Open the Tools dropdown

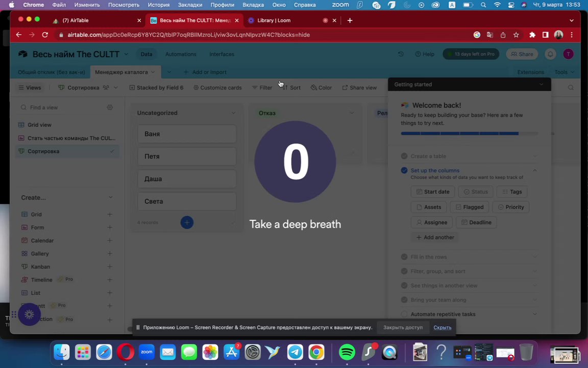point(565,72)
